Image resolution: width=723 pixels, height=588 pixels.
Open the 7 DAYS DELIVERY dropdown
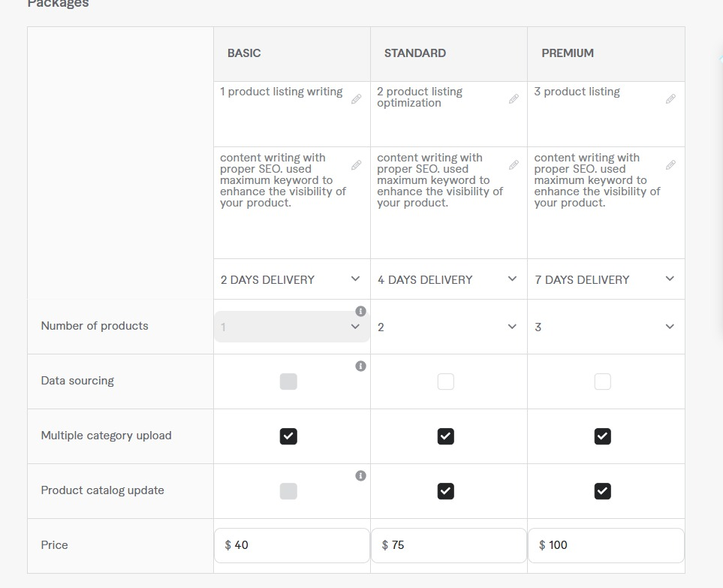606,279
